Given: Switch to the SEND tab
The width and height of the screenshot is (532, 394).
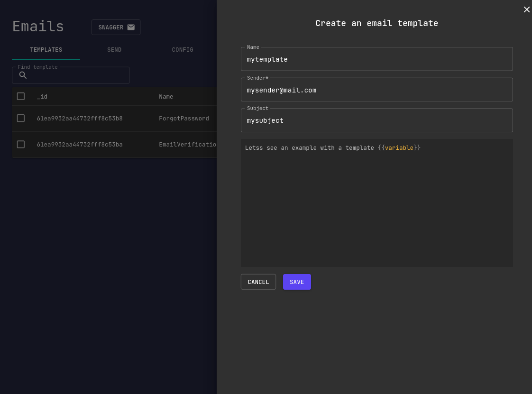Looking at the screenshot, I should tap(114, 50).
